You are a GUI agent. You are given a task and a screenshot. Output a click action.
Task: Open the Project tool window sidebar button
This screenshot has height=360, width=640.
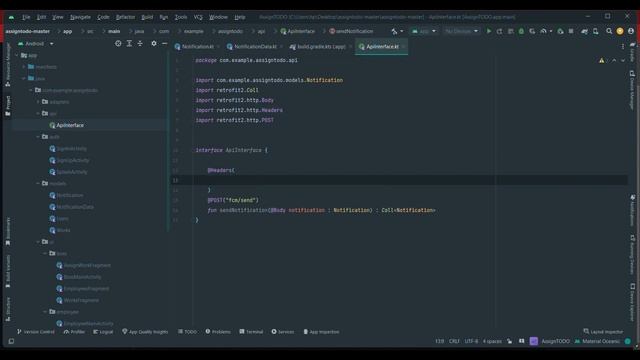tap(8, 106)
